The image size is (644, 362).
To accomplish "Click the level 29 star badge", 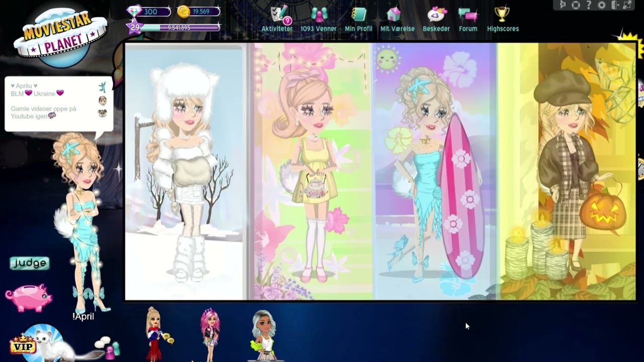I will (x=134, y=27).
